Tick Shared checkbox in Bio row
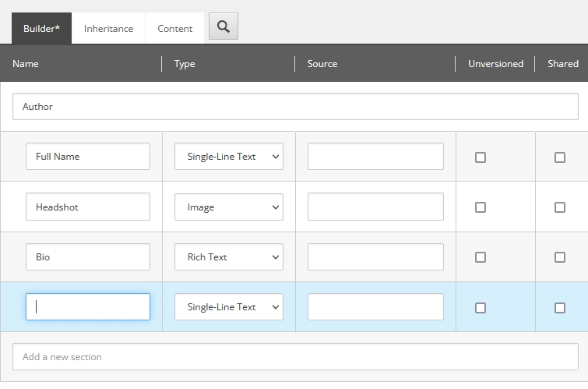Image resolution: width=588 pixels, height=389 pixels. 560,257
